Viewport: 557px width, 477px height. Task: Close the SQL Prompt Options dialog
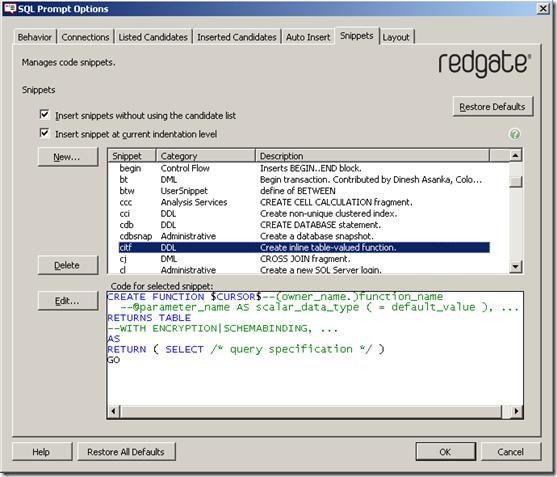544,9
